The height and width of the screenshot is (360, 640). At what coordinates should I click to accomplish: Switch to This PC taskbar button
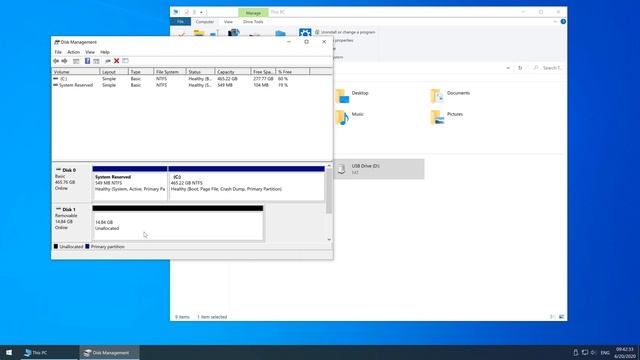(49, 353)
